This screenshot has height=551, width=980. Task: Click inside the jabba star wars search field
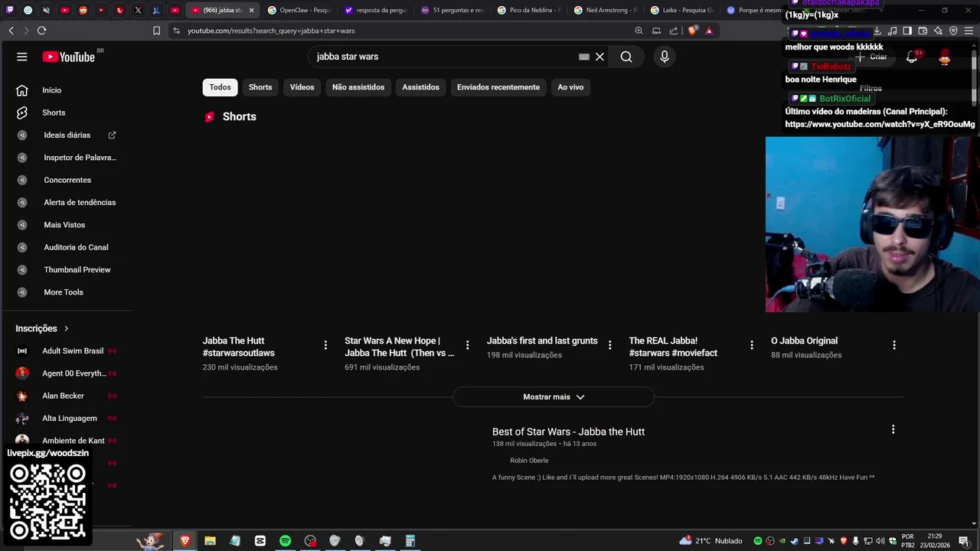click(x=444, y=57)
